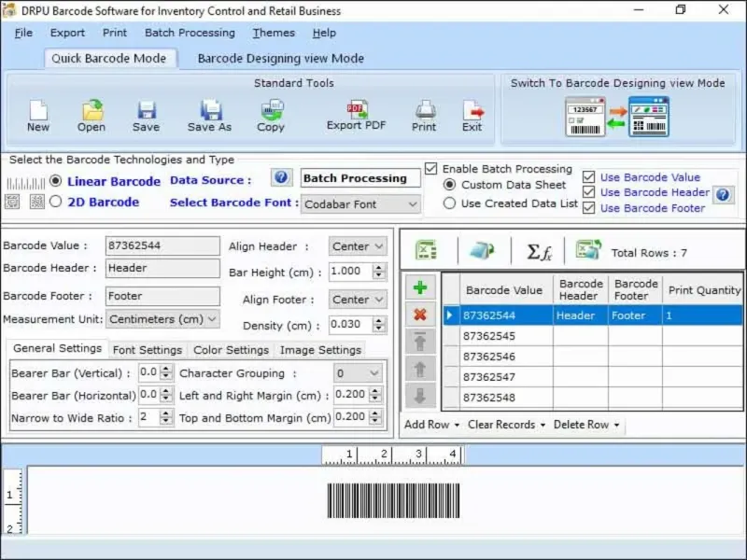The height and width of the screenshot is (560, 747).
Task: Uncheck Use Barcode Footer
Action: click(x=588, y=208)
